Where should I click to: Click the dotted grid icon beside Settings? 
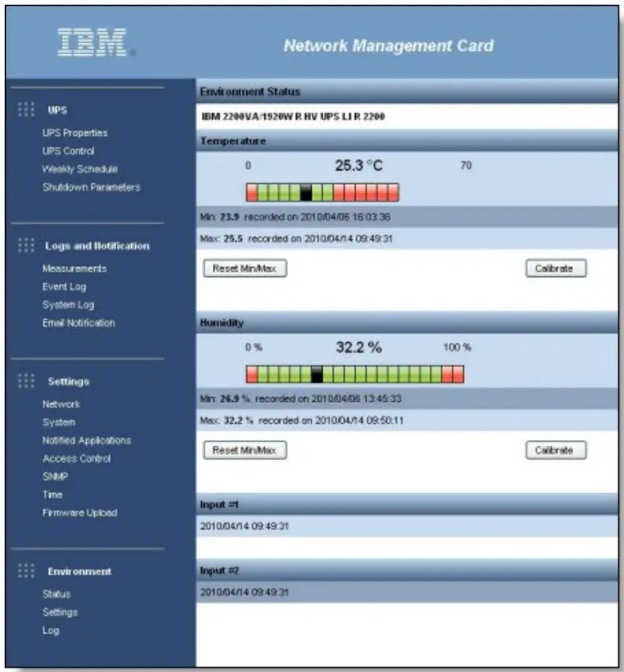pyautogui.click(x=26, y=381)
